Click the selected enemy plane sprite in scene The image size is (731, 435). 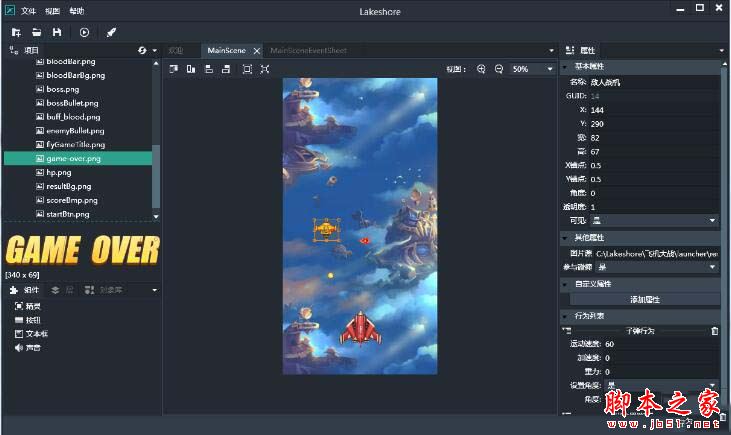[x=326, y=230]
